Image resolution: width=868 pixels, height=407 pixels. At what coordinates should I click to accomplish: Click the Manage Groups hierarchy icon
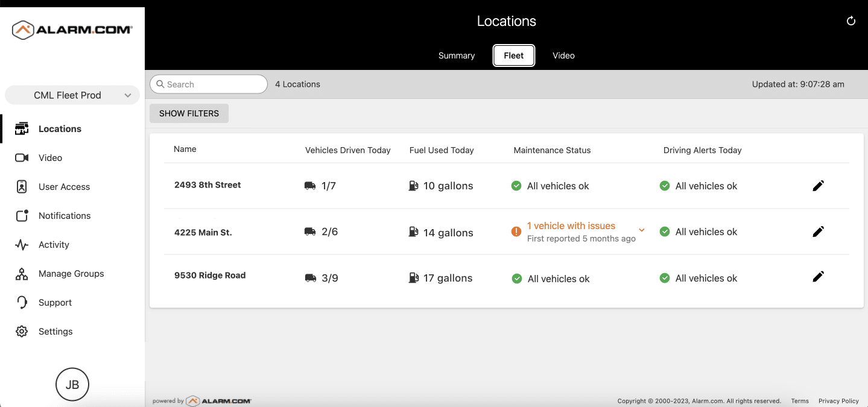(x=22, y=274)
